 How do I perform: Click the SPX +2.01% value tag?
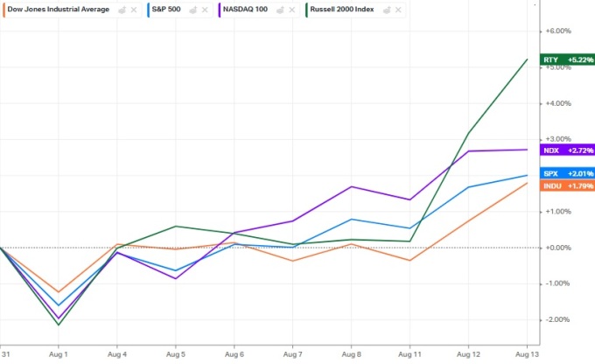point(567,173)
